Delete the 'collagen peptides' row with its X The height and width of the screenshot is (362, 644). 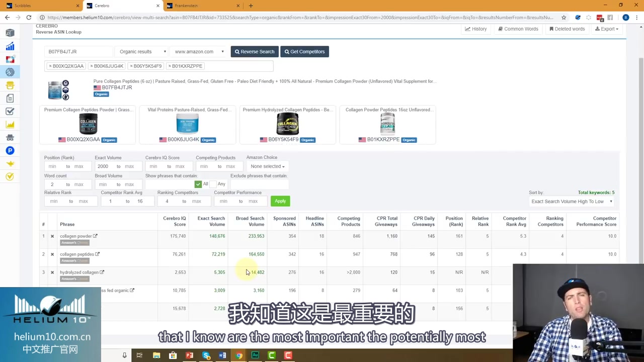click(x=52, y=254)
